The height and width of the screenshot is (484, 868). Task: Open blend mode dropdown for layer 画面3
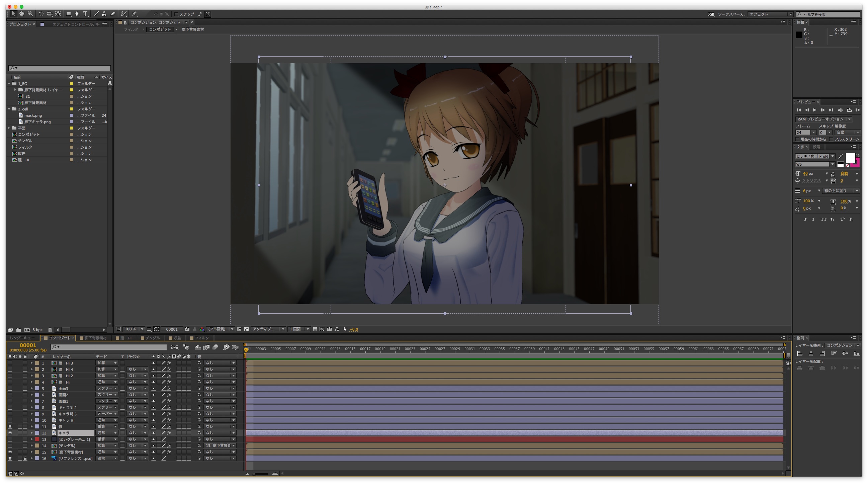pos(106,388)
